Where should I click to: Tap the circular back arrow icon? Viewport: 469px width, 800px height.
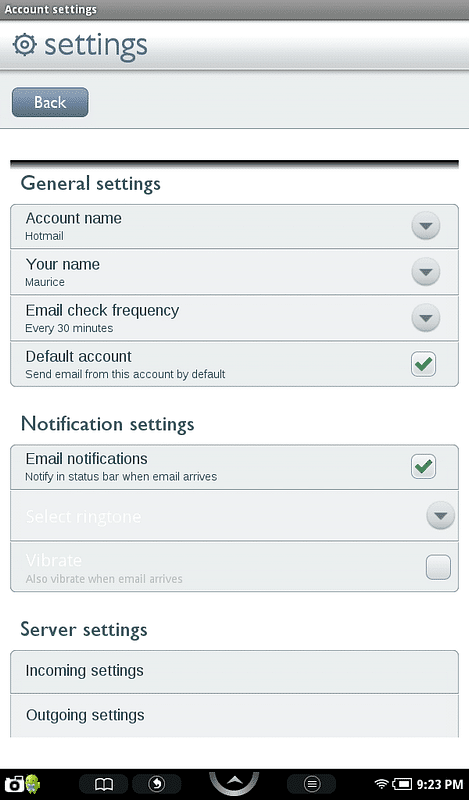click(156, 784)
